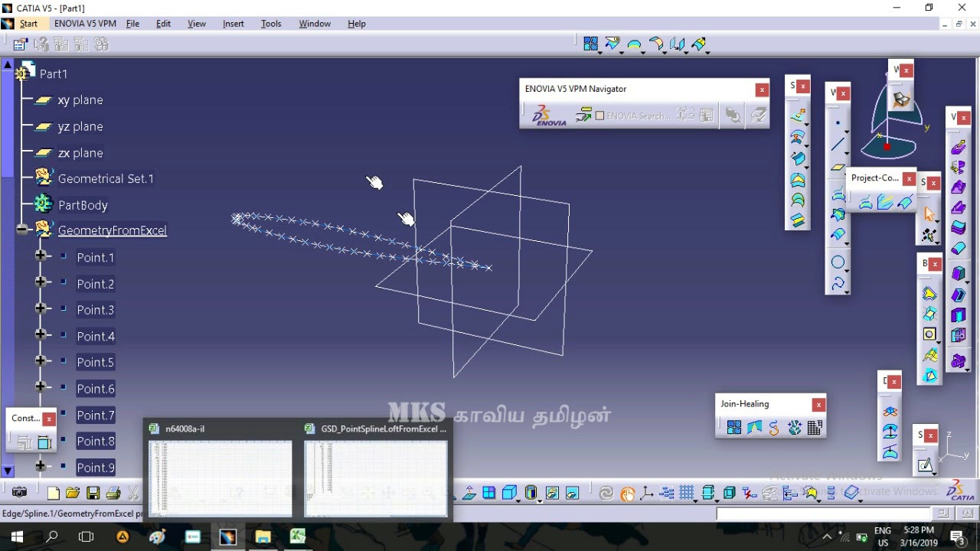The height and width of the screenshot is (551, 980).
Task: Collapse the GeometryFromExcel node
Action: pos(22,230)
